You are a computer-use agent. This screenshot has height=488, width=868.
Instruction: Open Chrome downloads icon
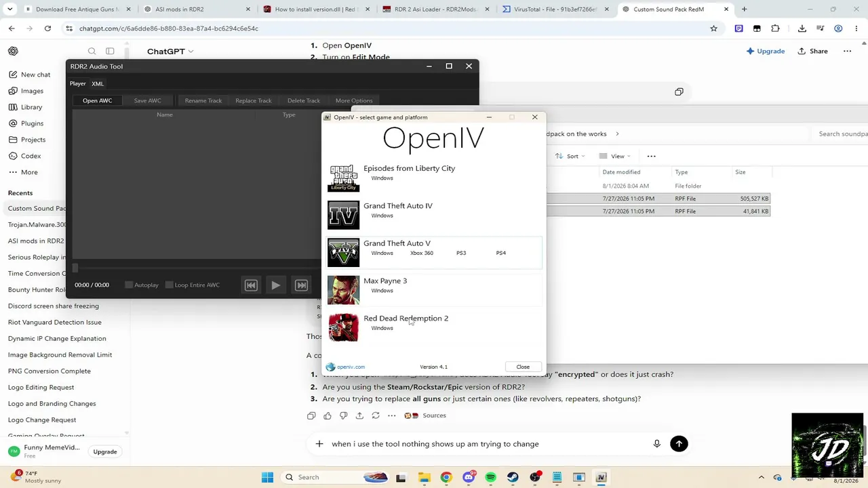tap(802, 28)
